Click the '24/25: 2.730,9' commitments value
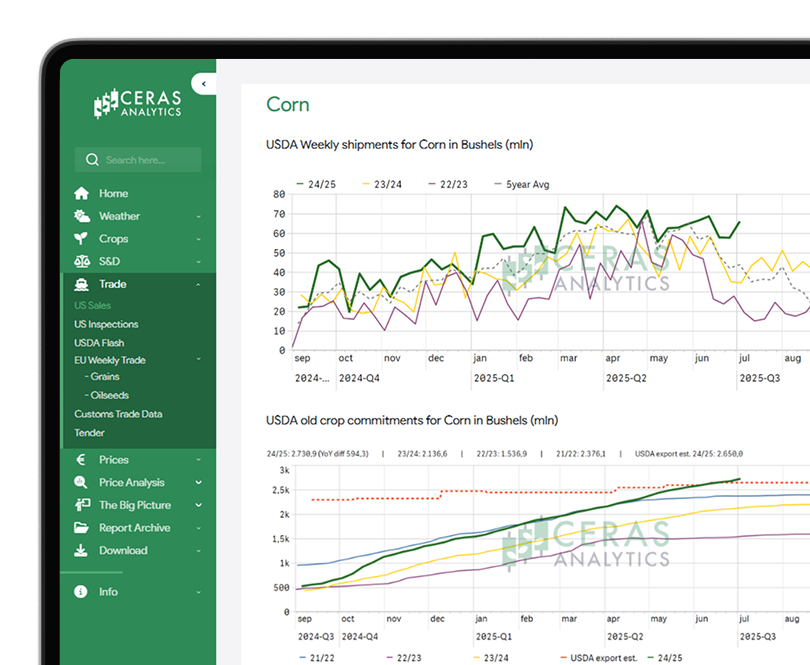The width and height of the screenshot is (810, 665). click(x=318, y=454)
